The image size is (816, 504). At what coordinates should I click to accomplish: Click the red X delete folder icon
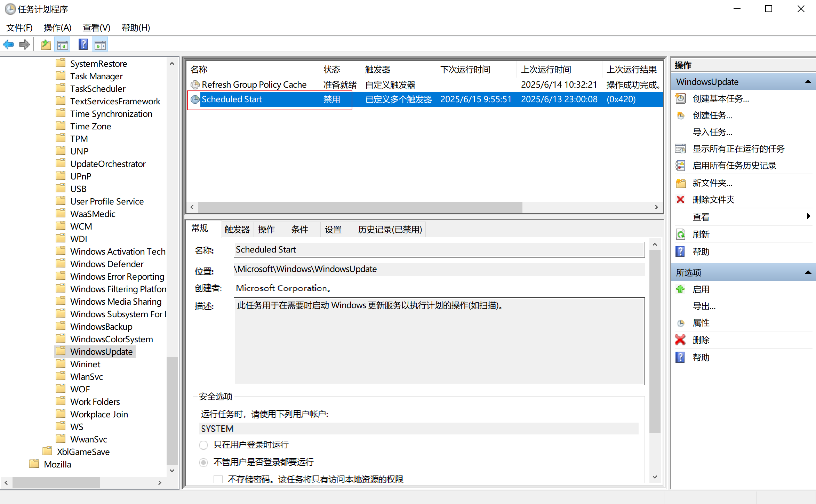(x=680, y=200)
